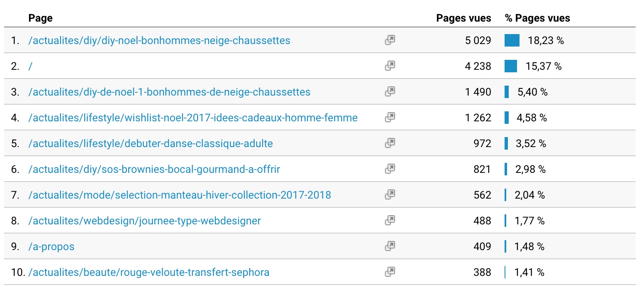Click the rouge-veloute-transfert-sephora link
This screenshot has width=644, height=290.
click(x=149, y=272)
